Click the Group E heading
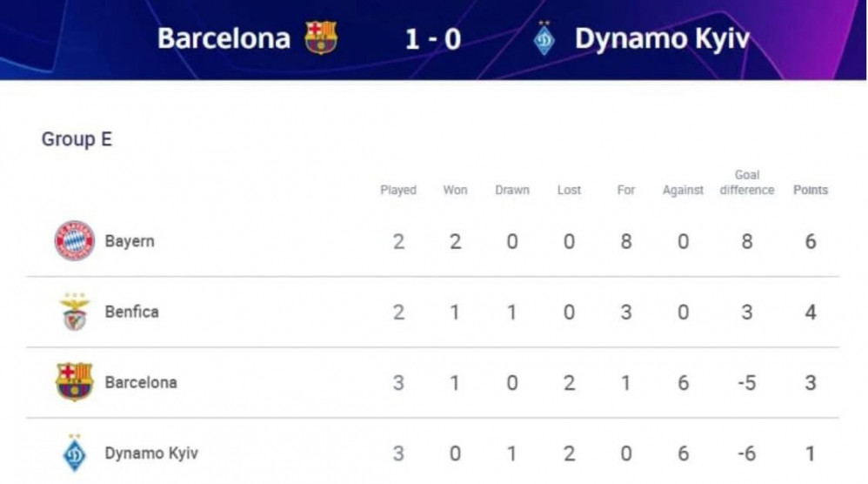The height and width of the screenshot is (484, 868). pos(77,139)
